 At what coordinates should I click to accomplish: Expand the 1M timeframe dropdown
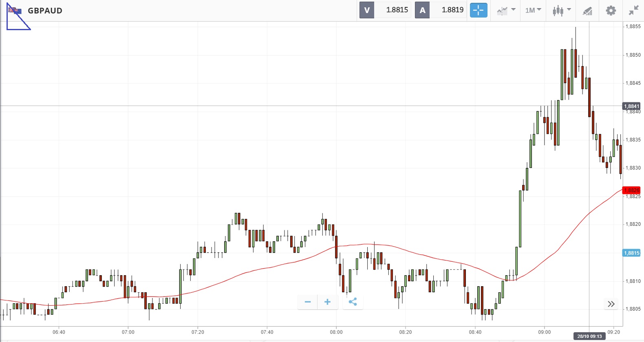point(533,10)
